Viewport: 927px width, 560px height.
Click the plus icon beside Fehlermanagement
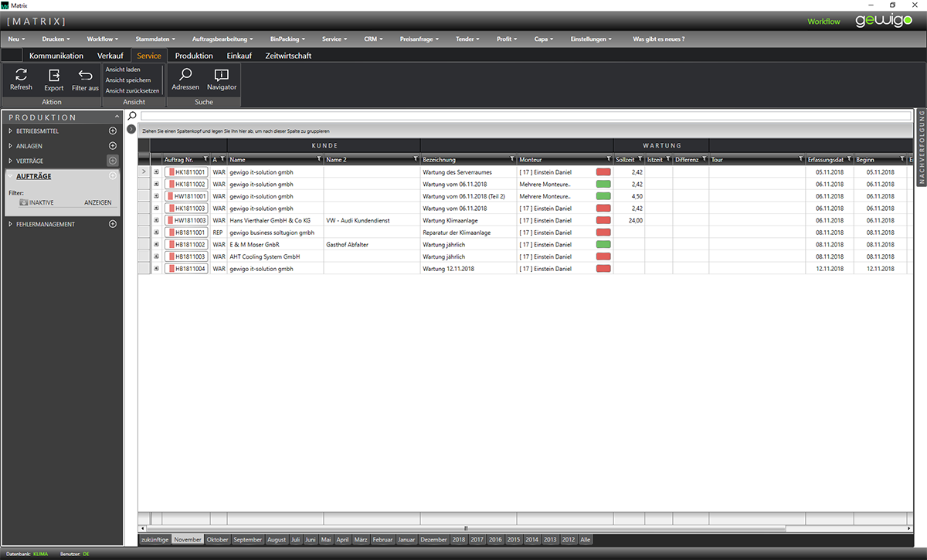tap(113, 224)
